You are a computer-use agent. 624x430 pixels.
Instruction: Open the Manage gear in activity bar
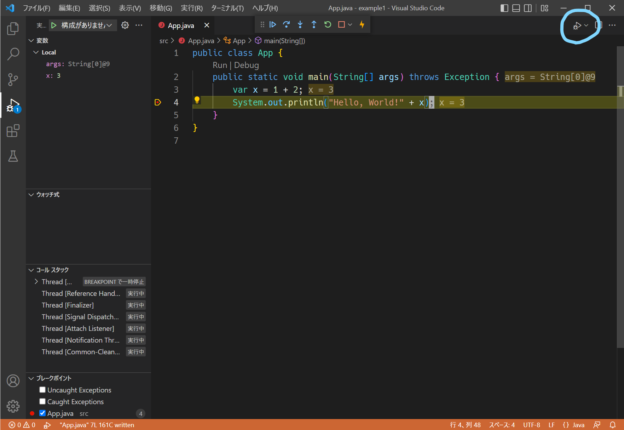13,406
